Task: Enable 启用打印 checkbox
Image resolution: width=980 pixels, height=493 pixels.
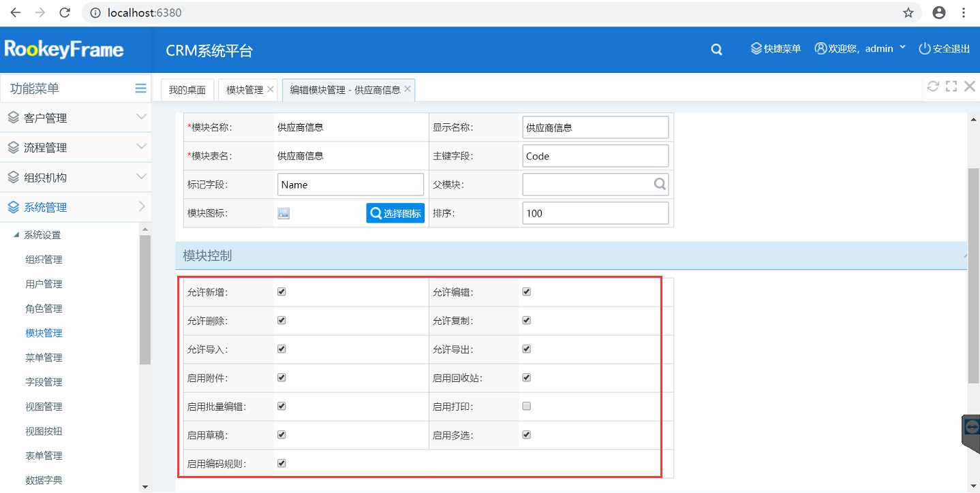Action: point(526,406)
